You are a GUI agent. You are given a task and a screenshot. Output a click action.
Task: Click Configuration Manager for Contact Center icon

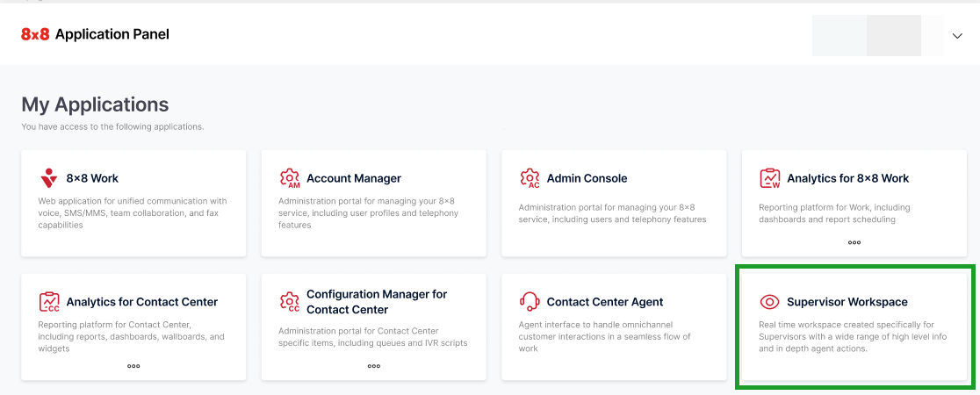click(289, 302)
